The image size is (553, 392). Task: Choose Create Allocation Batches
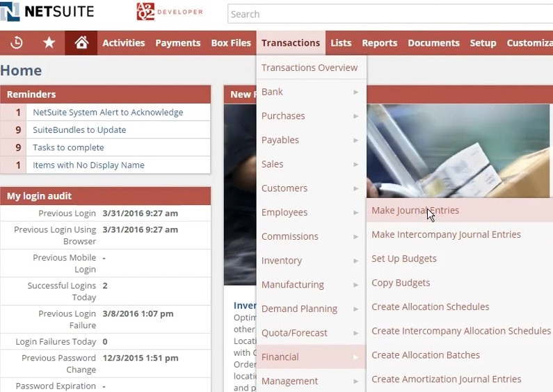pyautogui.click(x=460, y=355)
